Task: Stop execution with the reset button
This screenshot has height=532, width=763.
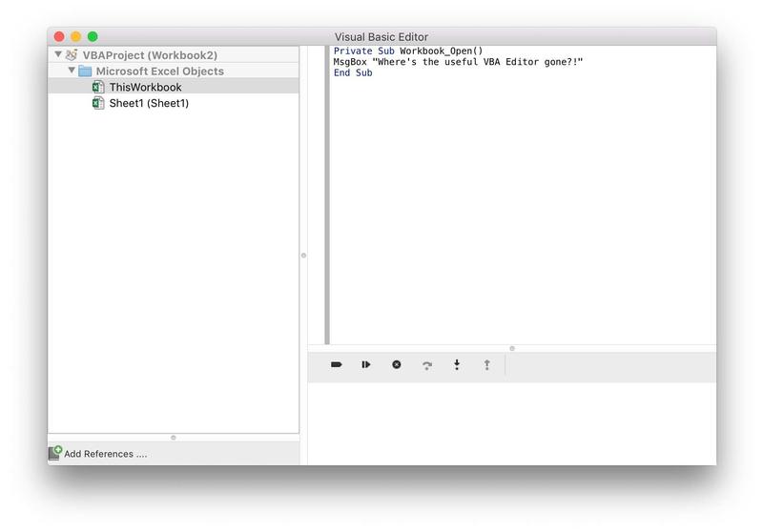Action: [397, 365]
